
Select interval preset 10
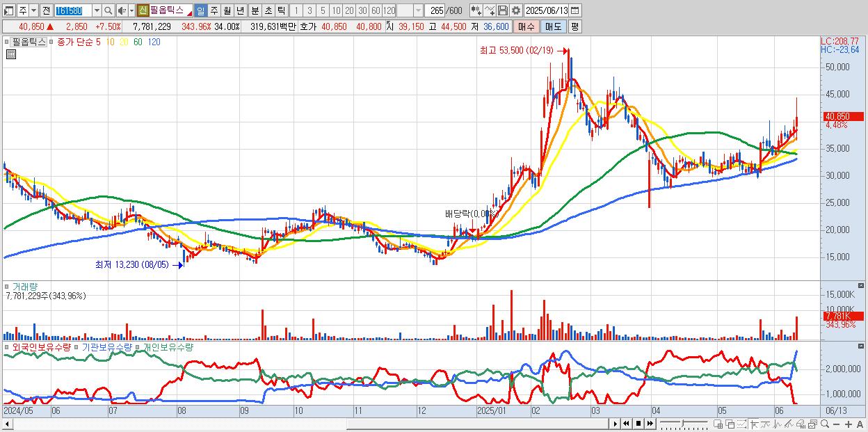(x=336, y=10)
